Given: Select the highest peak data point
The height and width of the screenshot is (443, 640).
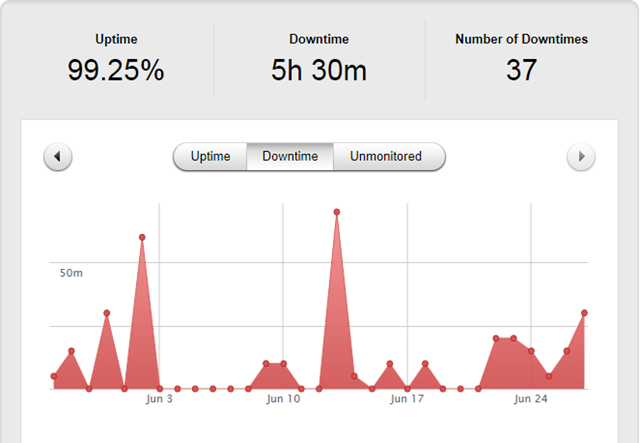Looking at the screenshot, I should pyautogui.click(x=337, y=212).
